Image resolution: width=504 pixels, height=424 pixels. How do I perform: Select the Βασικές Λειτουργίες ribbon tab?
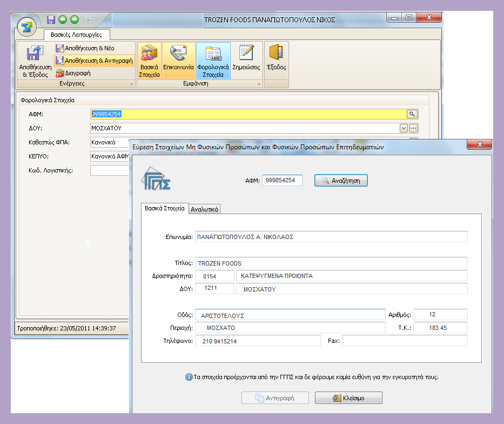pos(76,35)
